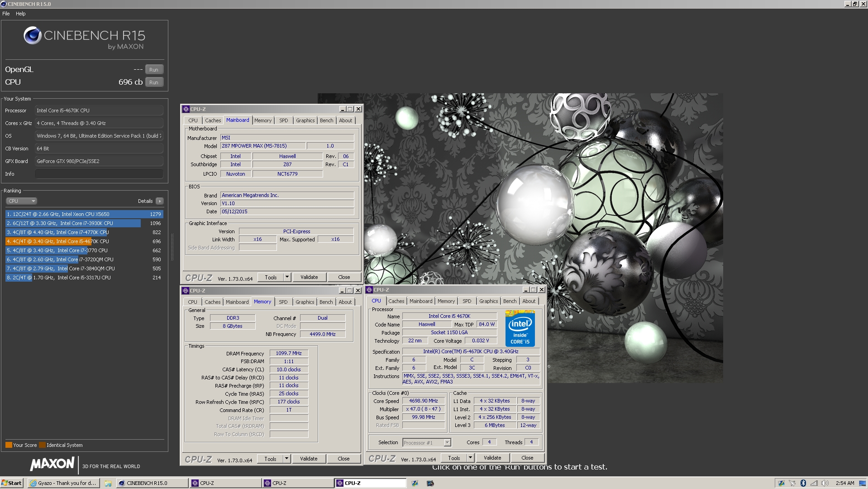Click the bird-shaped tray icon
Screen dimensions: 868x489
pyautogui.click(x=792, y=483)
